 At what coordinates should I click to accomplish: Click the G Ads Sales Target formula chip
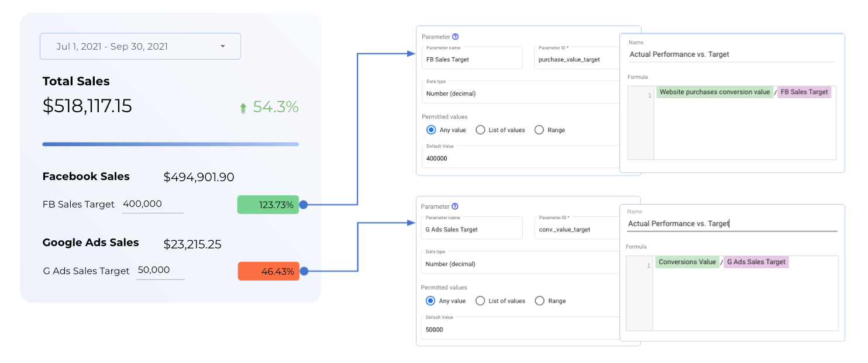(756, 262)
